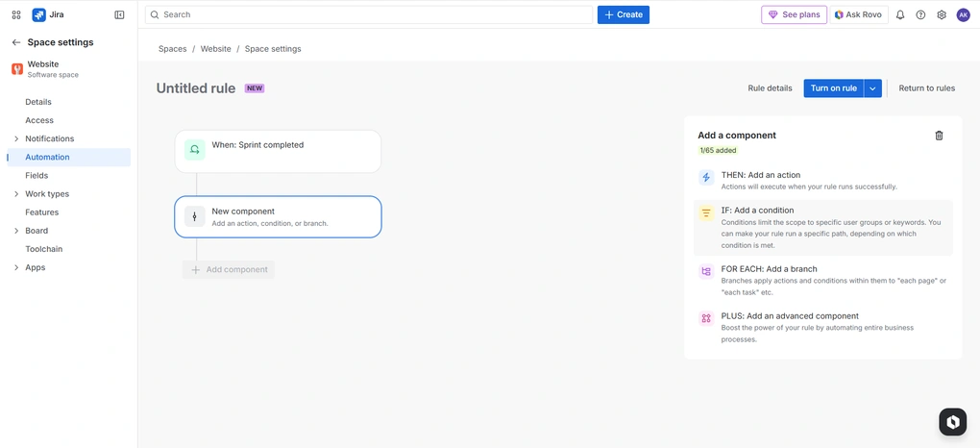Click the Spaces breadcrumb link
This screenshot has width=980, height=448.
tap(173, 49)
